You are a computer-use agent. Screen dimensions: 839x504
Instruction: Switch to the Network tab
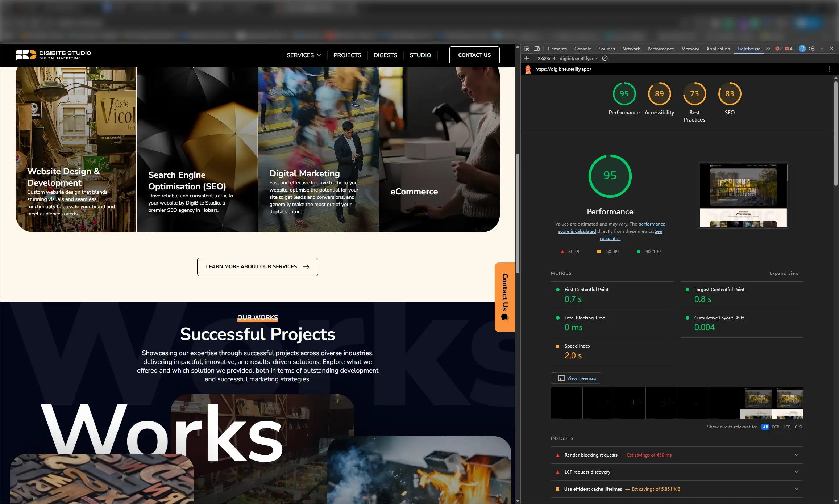pyautogui.click(x=631, y=49)
